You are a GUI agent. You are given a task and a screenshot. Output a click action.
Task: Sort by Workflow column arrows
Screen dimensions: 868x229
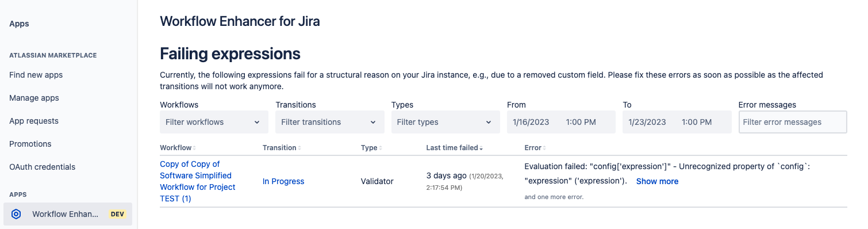[194, 148]
